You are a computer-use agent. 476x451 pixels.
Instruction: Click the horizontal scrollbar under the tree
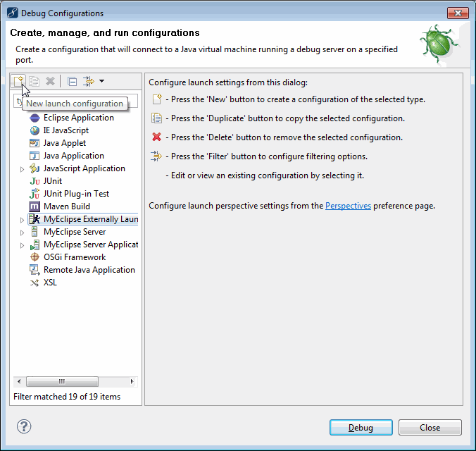coord(62,381)
